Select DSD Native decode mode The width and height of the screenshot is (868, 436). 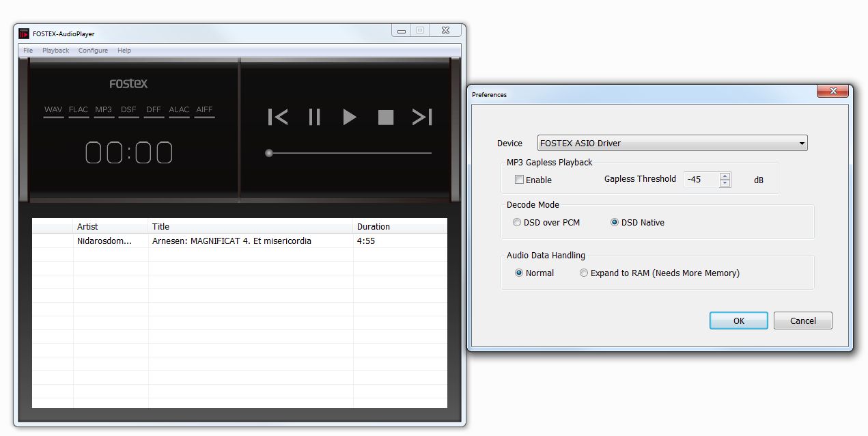coord(615,222)
